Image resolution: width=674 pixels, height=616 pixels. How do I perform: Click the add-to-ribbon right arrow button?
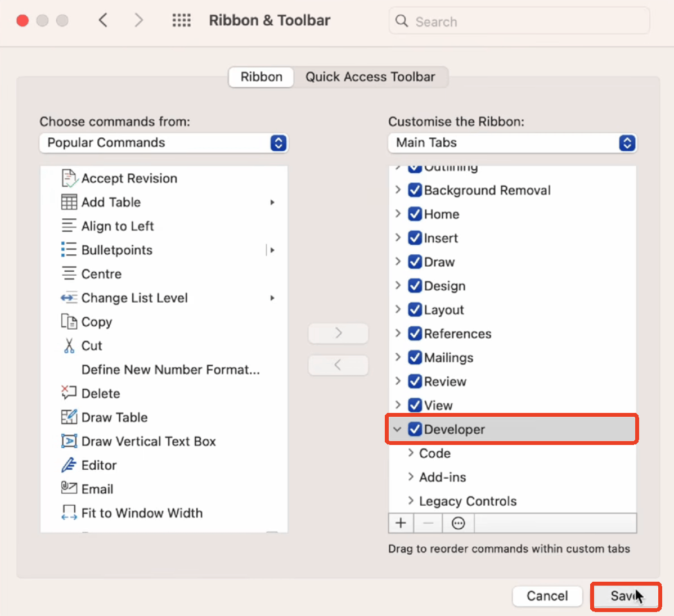(x=338, y=333)
